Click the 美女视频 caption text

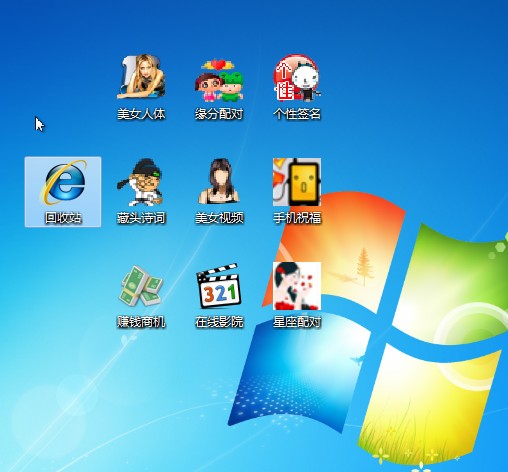pos(219,218)
